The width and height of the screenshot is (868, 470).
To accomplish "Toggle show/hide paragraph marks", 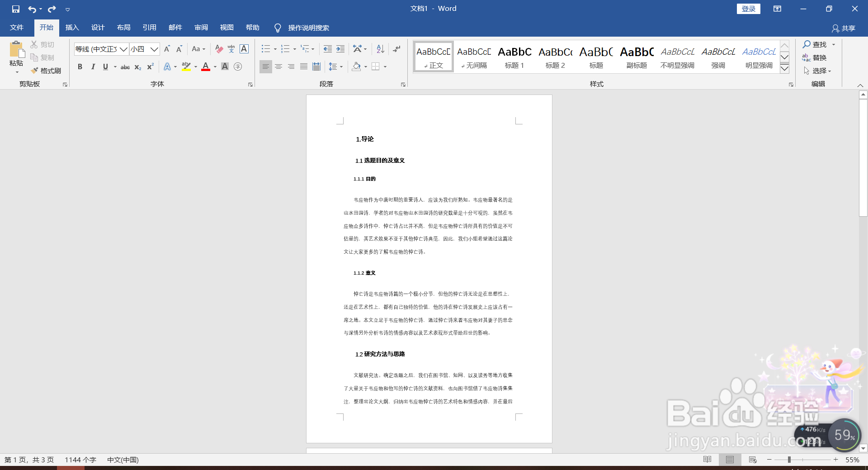I will pyautogui.click(x=396, y=49).
